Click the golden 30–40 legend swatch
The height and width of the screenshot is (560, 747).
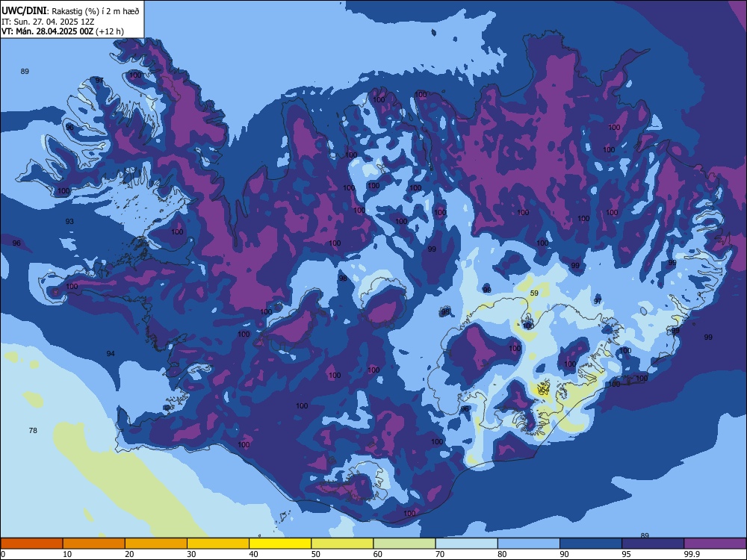click(218, 544)
